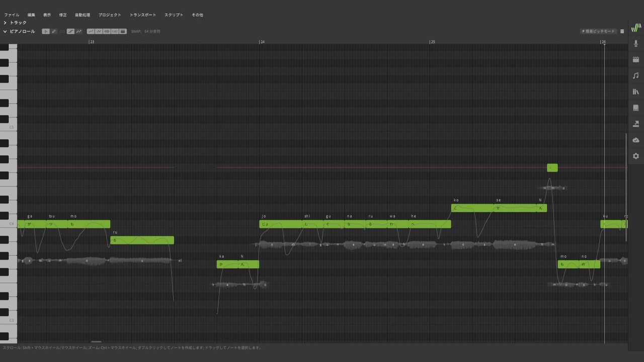Open the Library books panel
The height and width of the screenshot is (362, 644).
[x=636, y=92]
